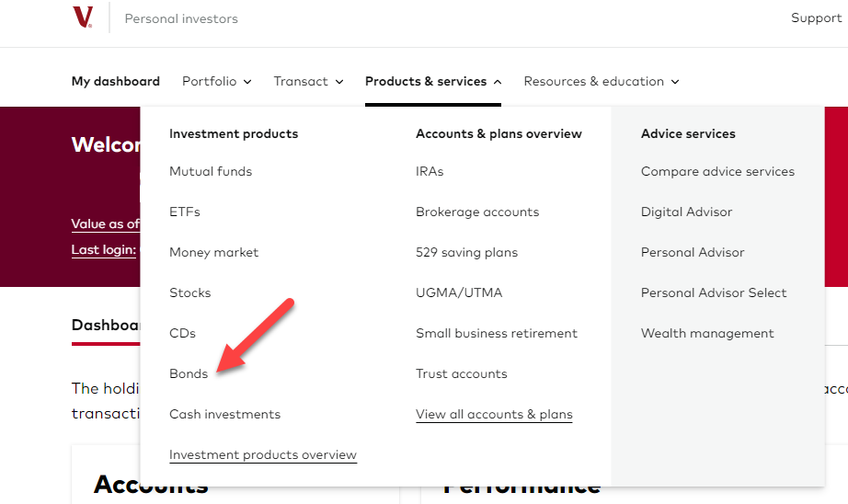Collapse Products & services menu
Image resolution: width=848 pixels, height=504 pixels.
click(433, 81)
